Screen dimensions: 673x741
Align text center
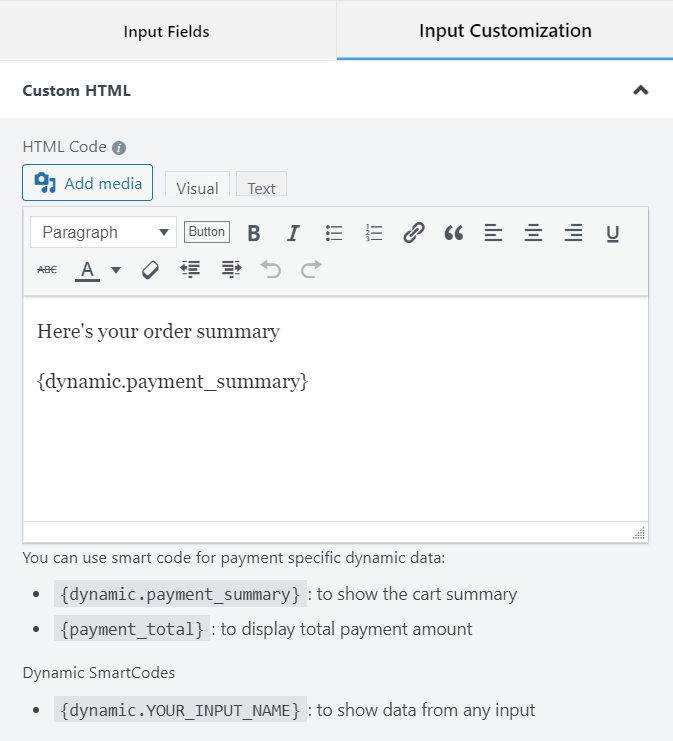pyautogui.click(x=533, y=233)
